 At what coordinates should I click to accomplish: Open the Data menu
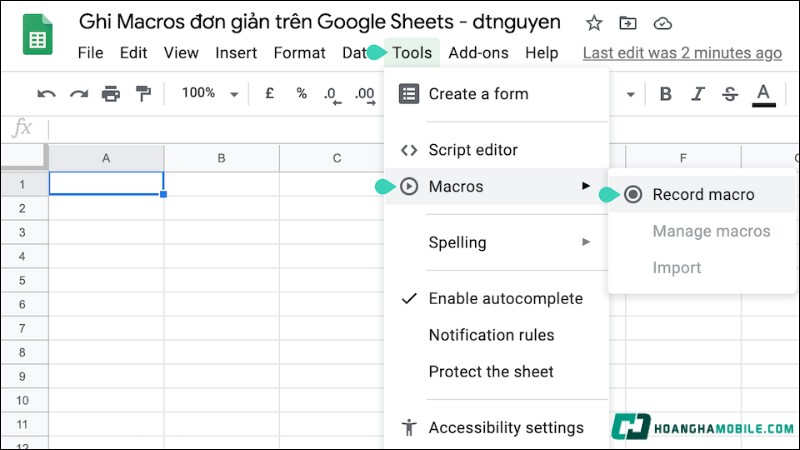[354, 53]
